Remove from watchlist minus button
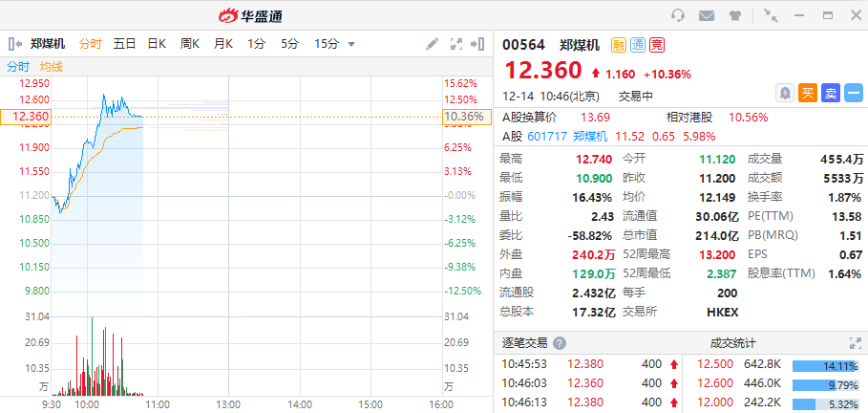 click(854, 93)
